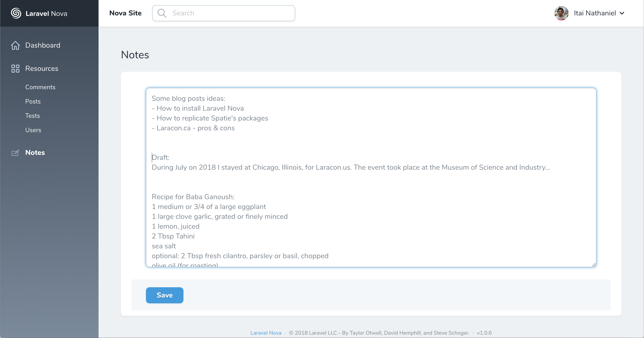This screenshot has width=644, height=338.
Task: Select the Notes pencil icon in sidebar
Action: (15, 153)
